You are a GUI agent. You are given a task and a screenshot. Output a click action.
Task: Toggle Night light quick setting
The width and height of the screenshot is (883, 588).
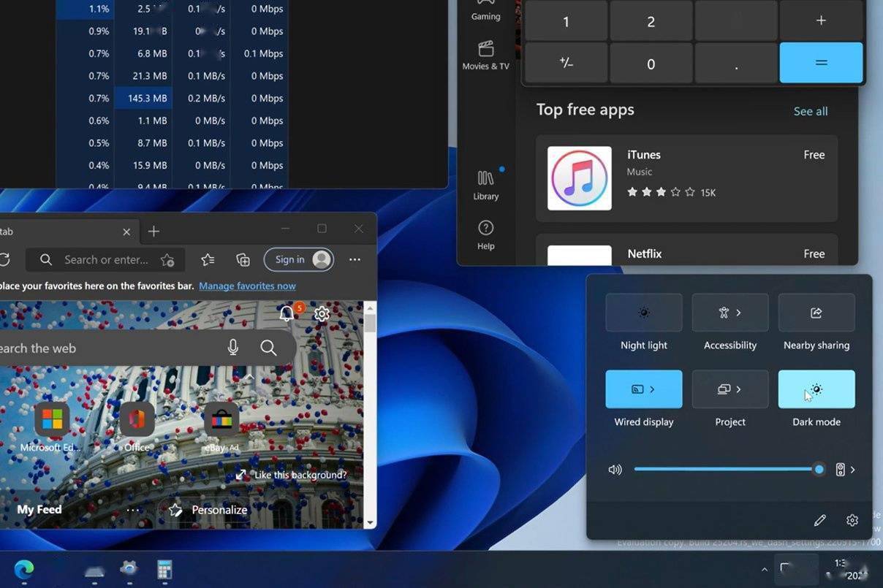[x=643, y=313]
